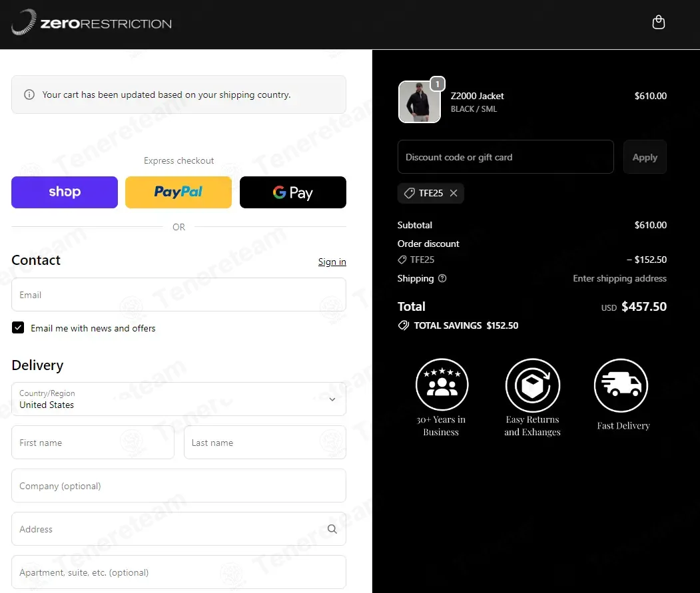Click the TOTAL SAVINGS $152.50 text
The width and height of the screenshot is (700, 593).
pyautogui.click(x=466, y=325)
